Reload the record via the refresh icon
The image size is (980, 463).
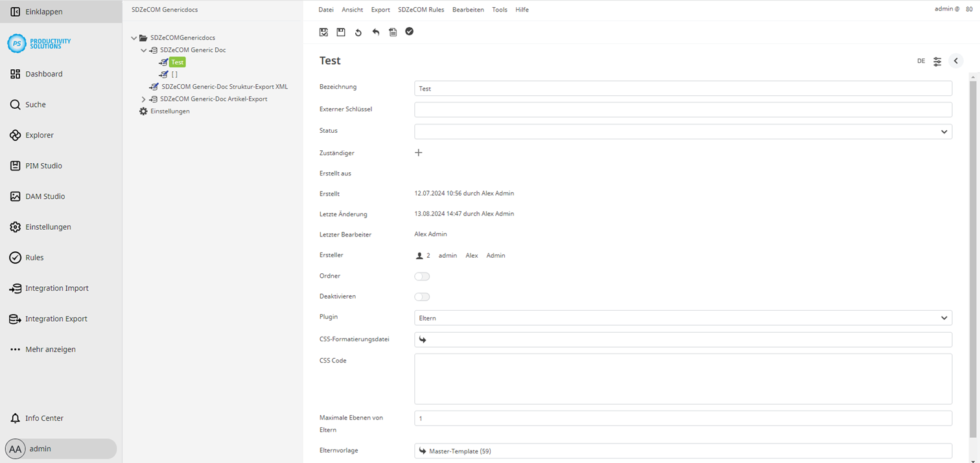358,31
